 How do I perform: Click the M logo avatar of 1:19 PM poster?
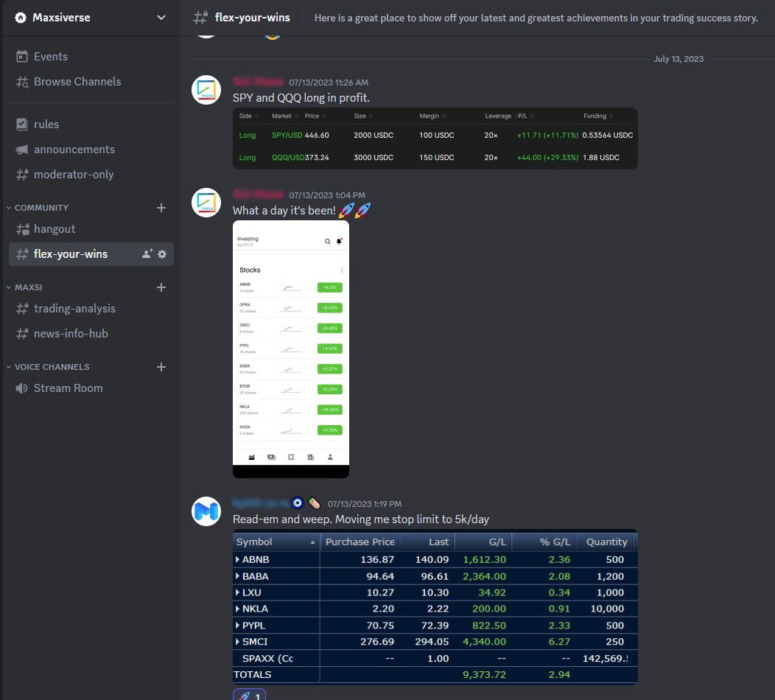(206, 511)
